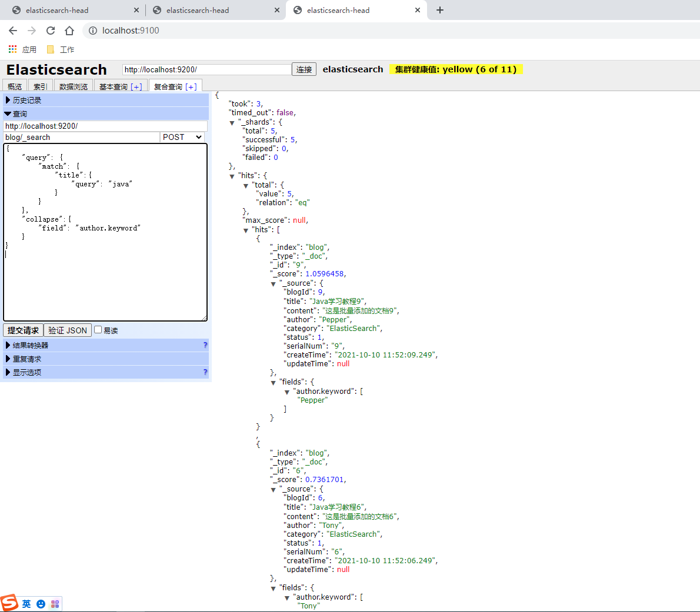The height and width of the screenshot is (612, 700).
Task: Collapse the inner hits array node
Action: [245, 230]
